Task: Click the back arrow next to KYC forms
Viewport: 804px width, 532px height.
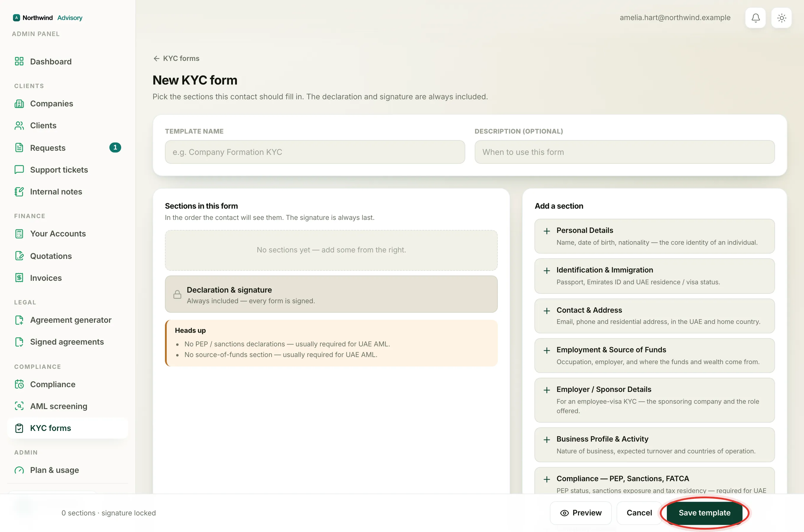Action: [x=156, y=58]
